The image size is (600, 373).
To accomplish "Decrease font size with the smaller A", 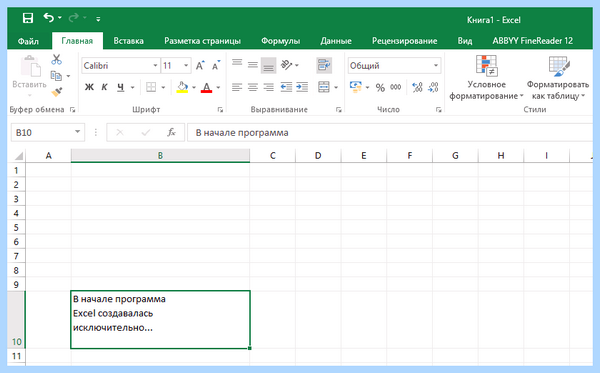I will 216,65.
